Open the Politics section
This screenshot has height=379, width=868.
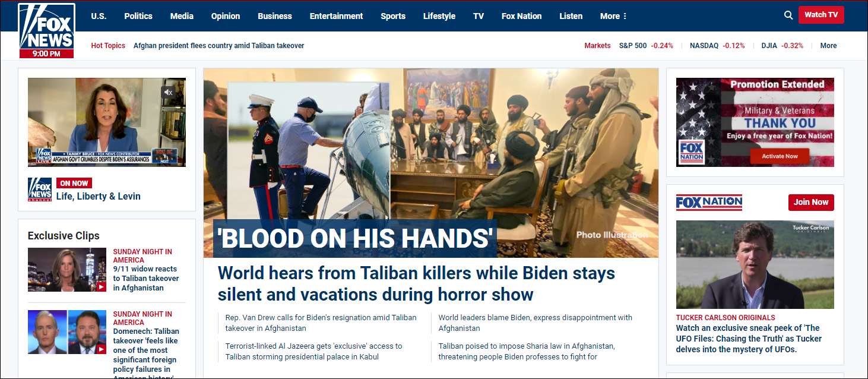coord(138,16)
